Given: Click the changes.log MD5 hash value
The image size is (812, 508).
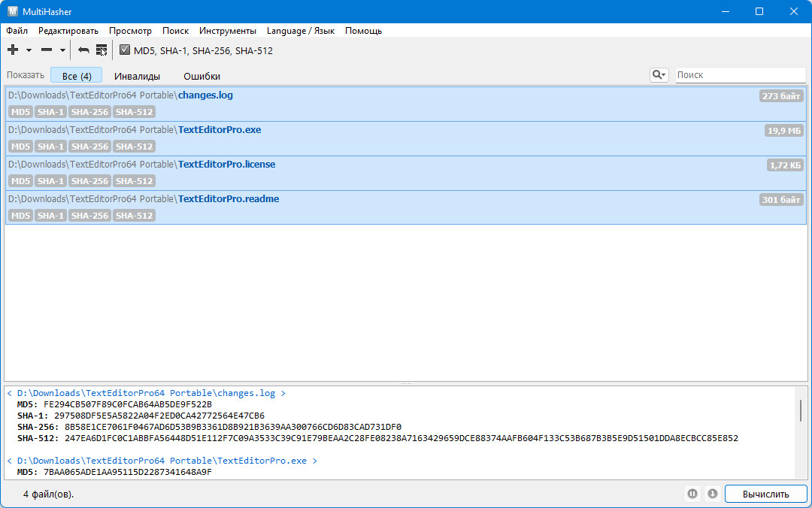Looking at the screenshot, I should tap(127, 404).
